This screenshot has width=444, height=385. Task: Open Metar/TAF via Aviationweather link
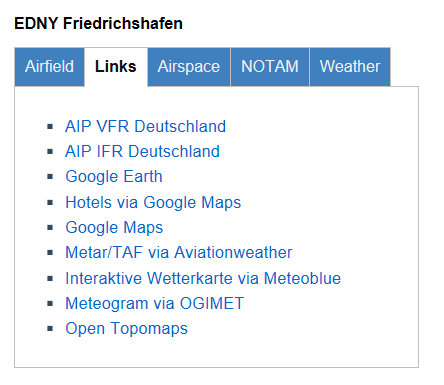tap(179, 252)
